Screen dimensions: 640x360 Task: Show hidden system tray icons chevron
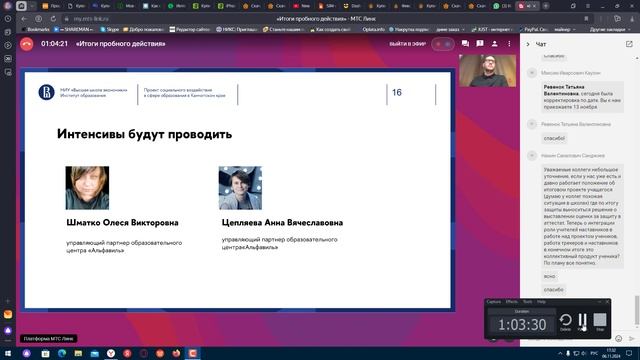coord(560,353)
